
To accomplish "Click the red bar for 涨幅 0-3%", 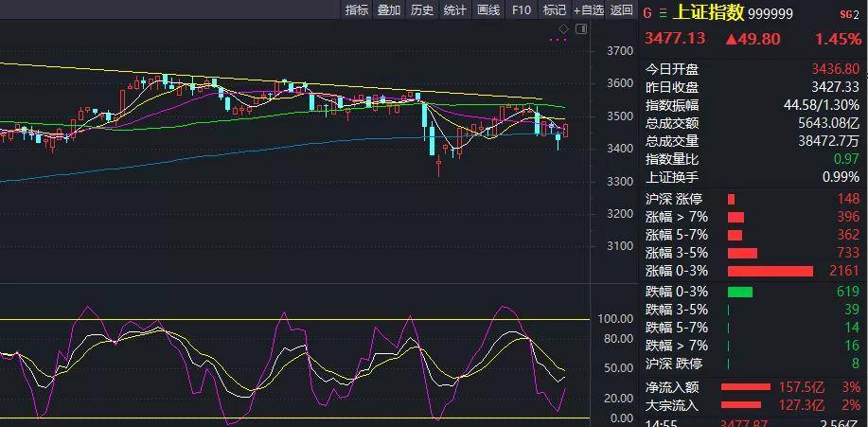I will pyautogui.click(x=770, y=271).
